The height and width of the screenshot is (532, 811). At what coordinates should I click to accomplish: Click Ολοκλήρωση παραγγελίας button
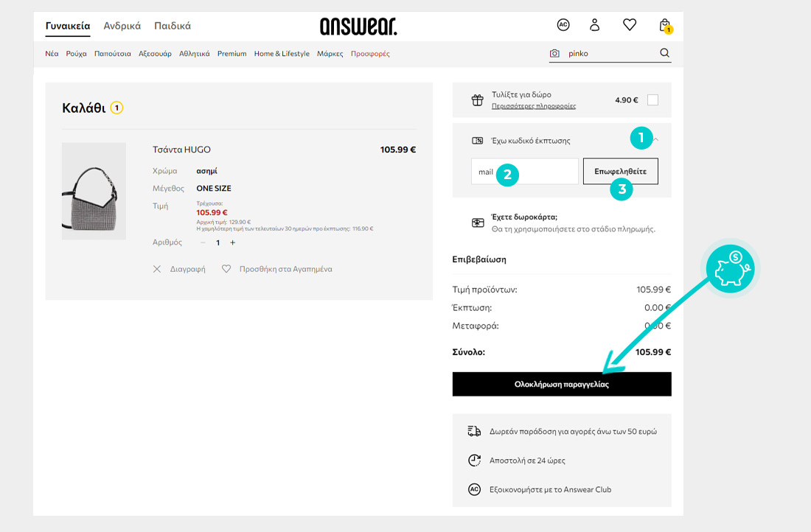pos(562,384)
